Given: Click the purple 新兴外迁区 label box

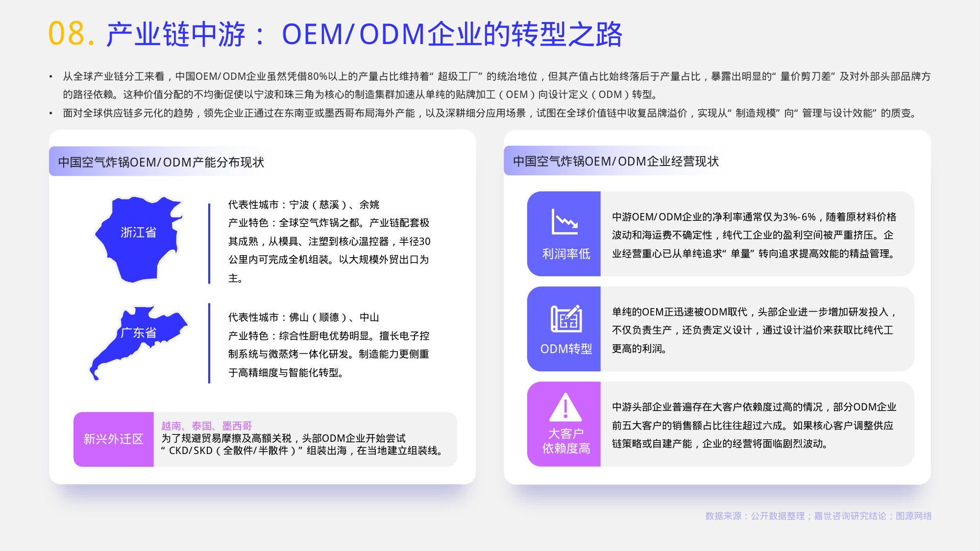Looking at the screenshot, I should click(x=114, y=439).
